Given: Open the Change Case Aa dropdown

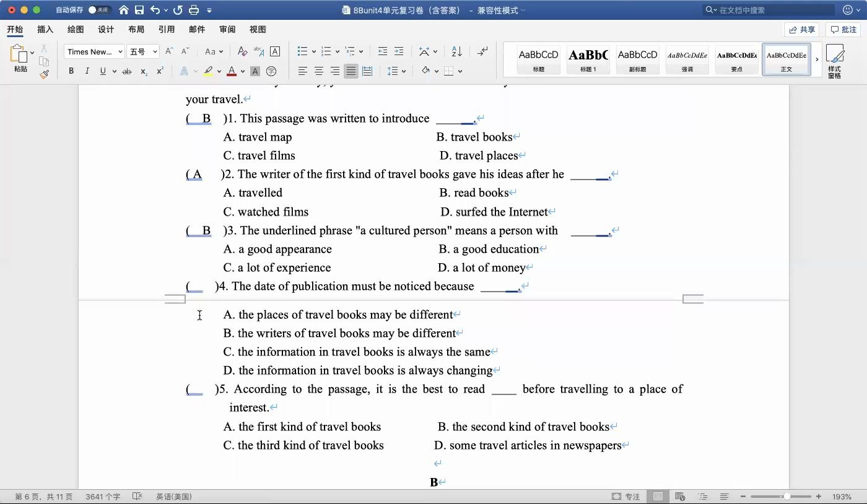Looking at the screenshot, I should coord(214,51).
